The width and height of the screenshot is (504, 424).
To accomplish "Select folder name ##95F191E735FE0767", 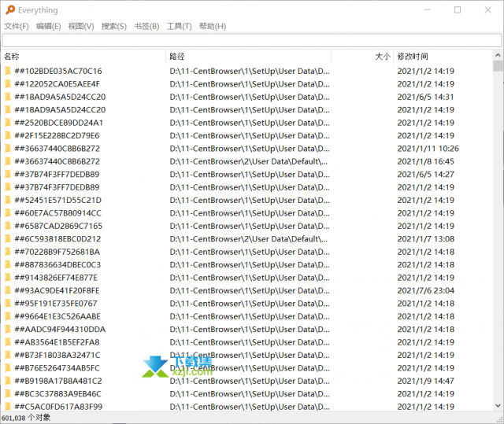I will tap(56, 304).
